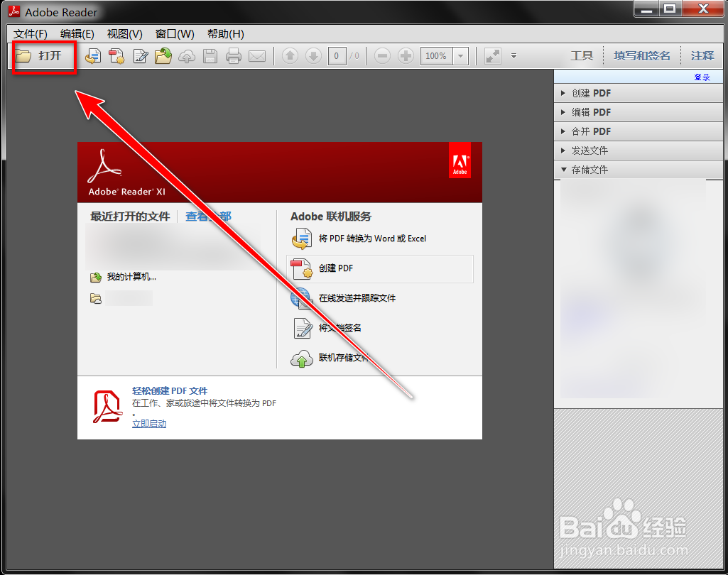Click the previous page up-arrow icon
The width and height of the screenshot is (728, 575).
pyautogui.click(x=290, y=56)
